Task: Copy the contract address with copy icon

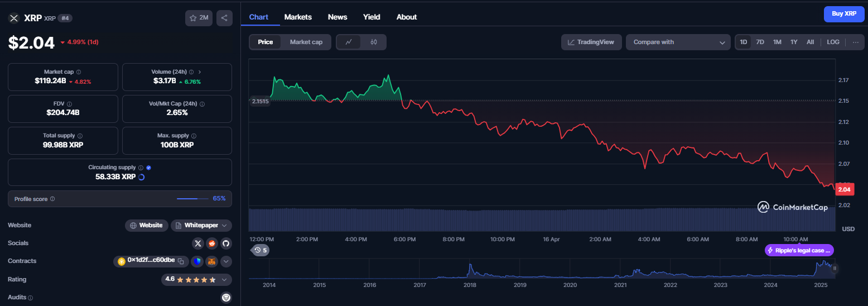Action: [x=181, y=261]
